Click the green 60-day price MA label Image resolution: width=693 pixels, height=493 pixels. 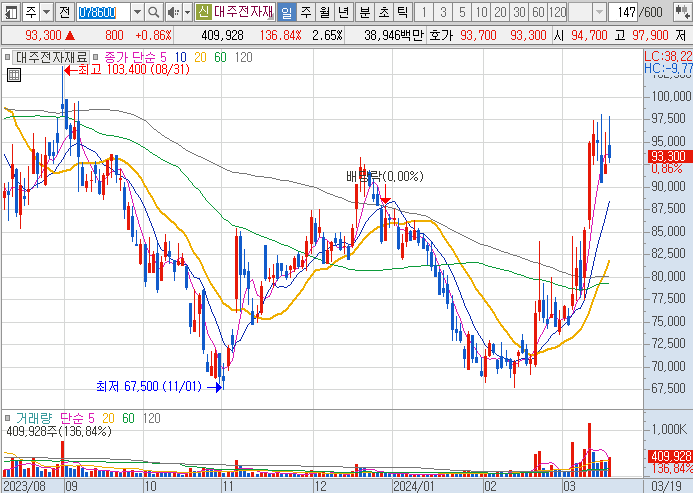tap(220, 57)
